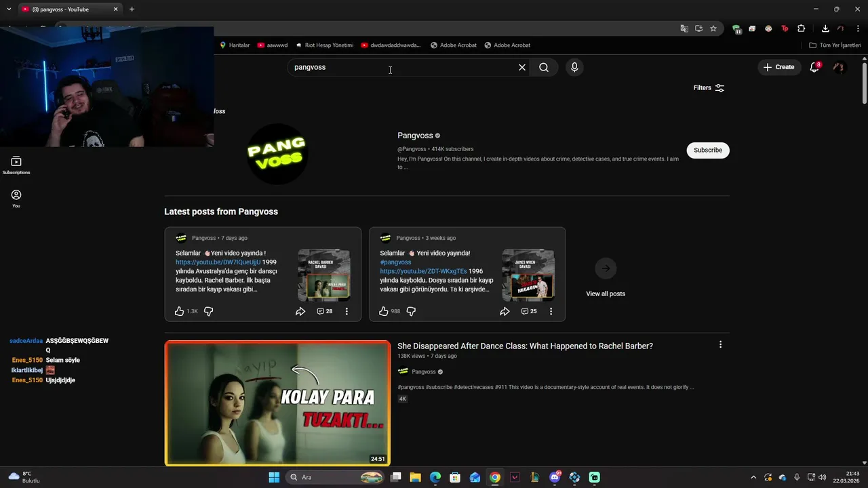The height and width of the screenshot is (488, 868).
Task: Close the pangvoss YouTube tab
Action: click(115, 9)
